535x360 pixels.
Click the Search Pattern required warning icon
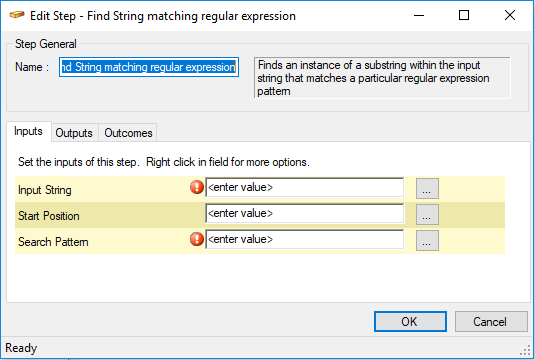point(197,239)
